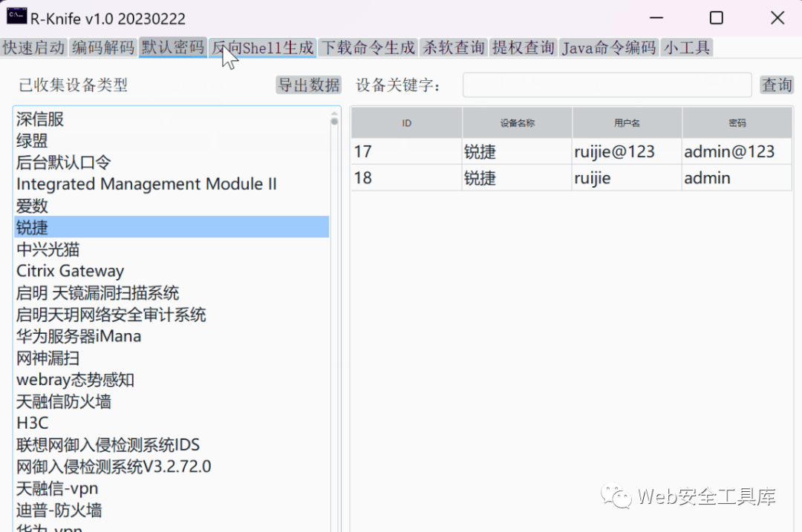Select the 默认密码 tab
Image resolution: width=802 pixels, height=532 pixels.
(x=173, y=47)
